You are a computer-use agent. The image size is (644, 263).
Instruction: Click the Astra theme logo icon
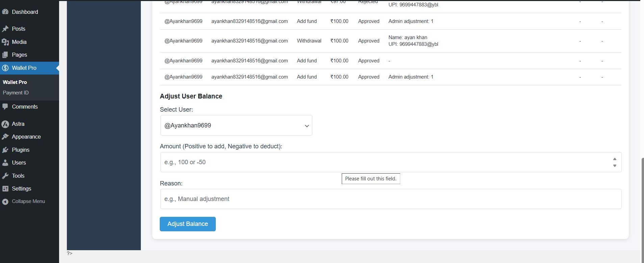(5, 124)
